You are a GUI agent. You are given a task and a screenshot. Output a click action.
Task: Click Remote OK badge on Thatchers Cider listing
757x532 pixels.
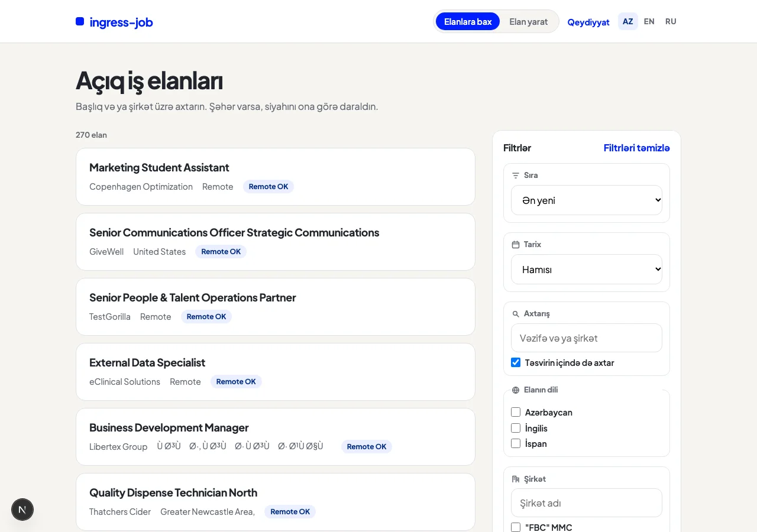290,512
